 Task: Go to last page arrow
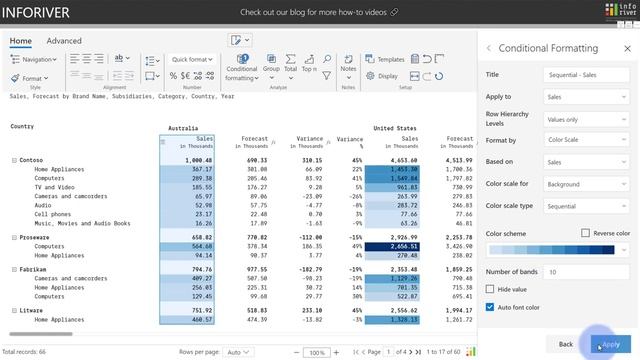pos(418,352)
